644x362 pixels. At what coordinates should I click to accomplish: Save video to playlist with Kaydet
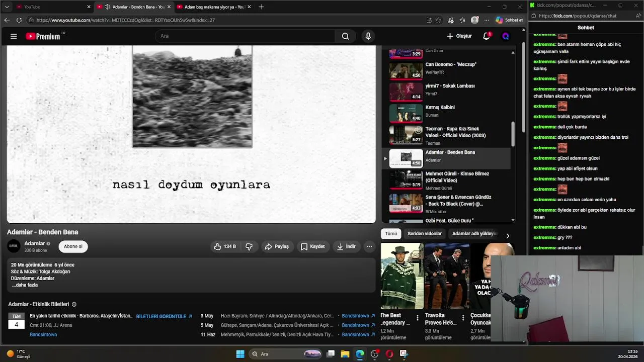click(x=313, y=246)
